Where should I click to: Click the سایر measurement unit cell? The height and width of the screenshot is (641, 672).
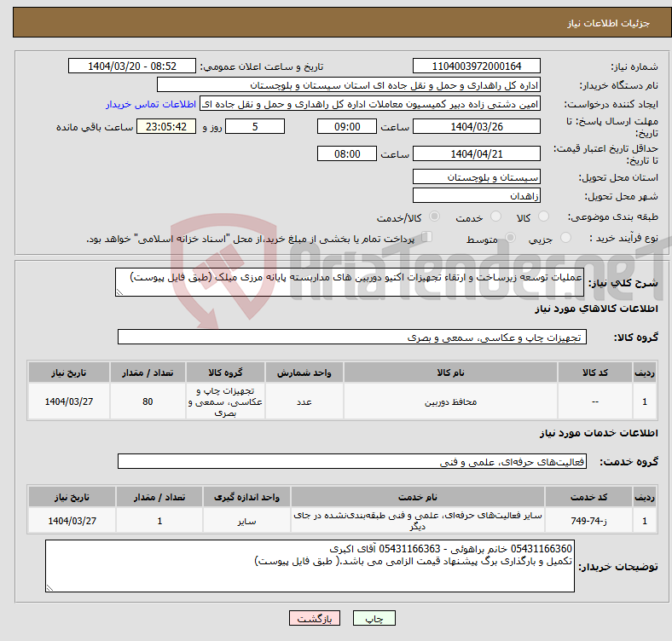pyautogui.click(x=246, y=521)
